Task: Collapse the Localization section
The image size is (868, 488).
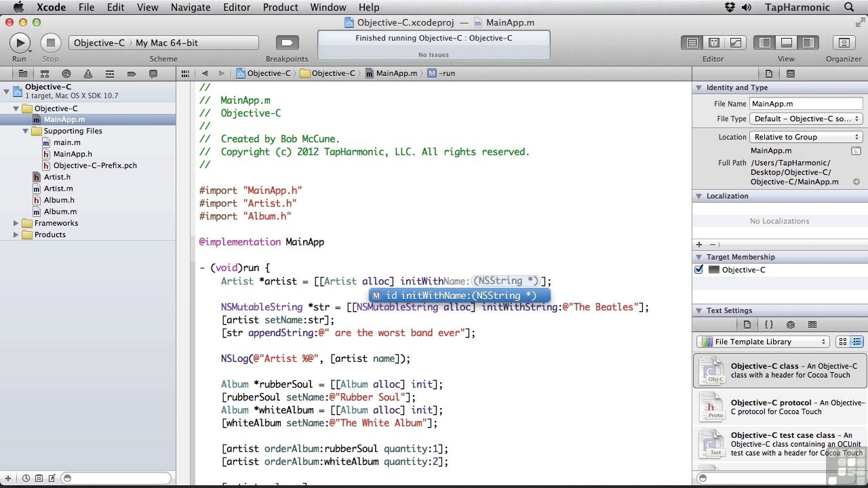Action: [x=699, y=196]
